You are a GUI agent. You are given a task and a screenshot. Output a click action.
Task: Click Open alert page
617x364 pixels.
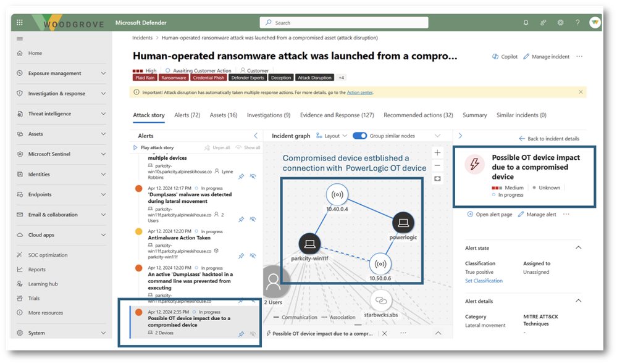pos(490,214)
